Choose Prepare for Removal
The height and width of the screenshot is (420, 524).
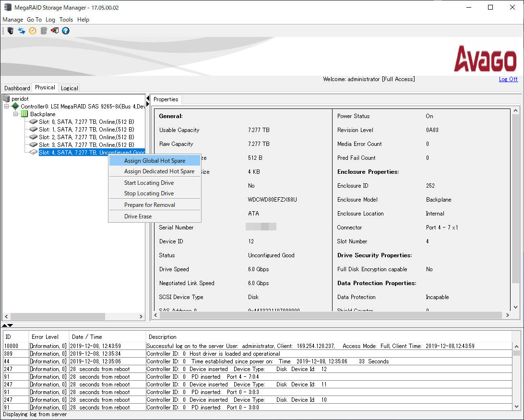click(x=155, y=205)
